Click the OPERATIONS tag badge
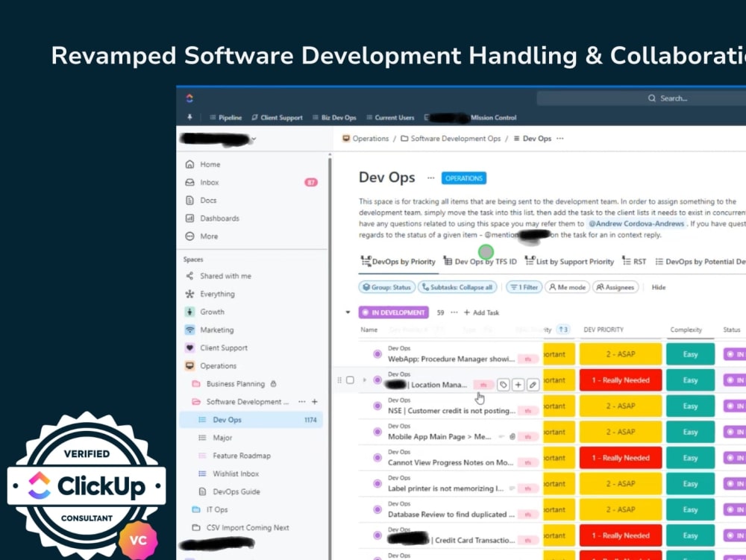Viewport: 746px width, 560px height. [x=464, y=177]
